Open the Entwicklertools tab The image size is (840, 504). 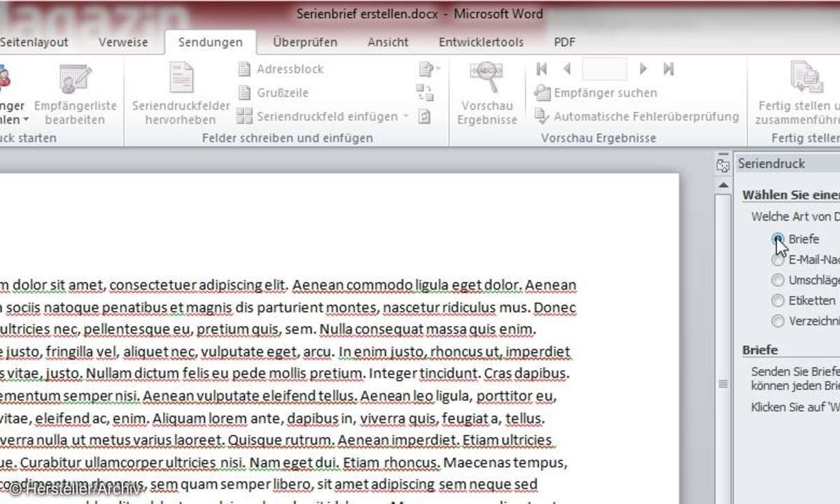point(481,42)
